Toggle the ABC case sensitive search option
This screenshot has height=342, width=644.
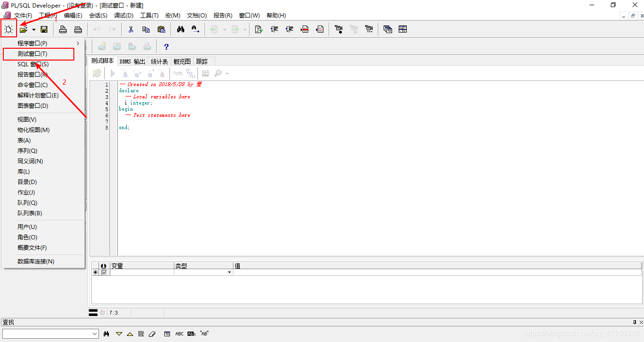coord(179,333)
